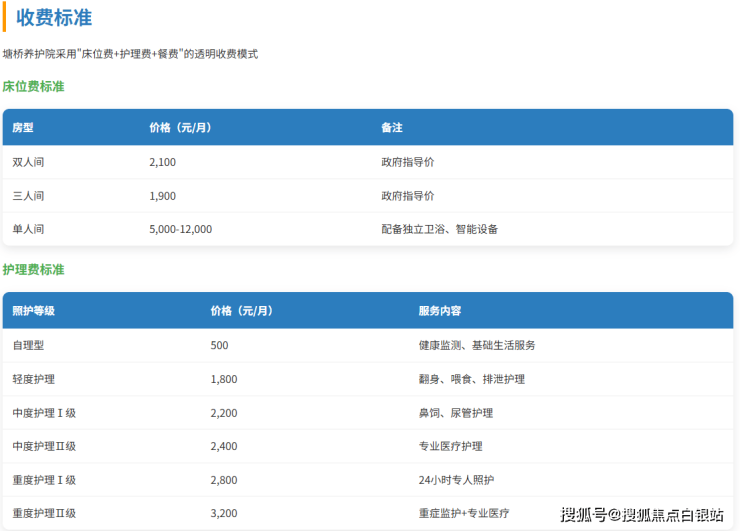Viewport: 740px width, 531px height.
Task: Select the 单人间 room type cell
Action: click(x=28, y=229)
